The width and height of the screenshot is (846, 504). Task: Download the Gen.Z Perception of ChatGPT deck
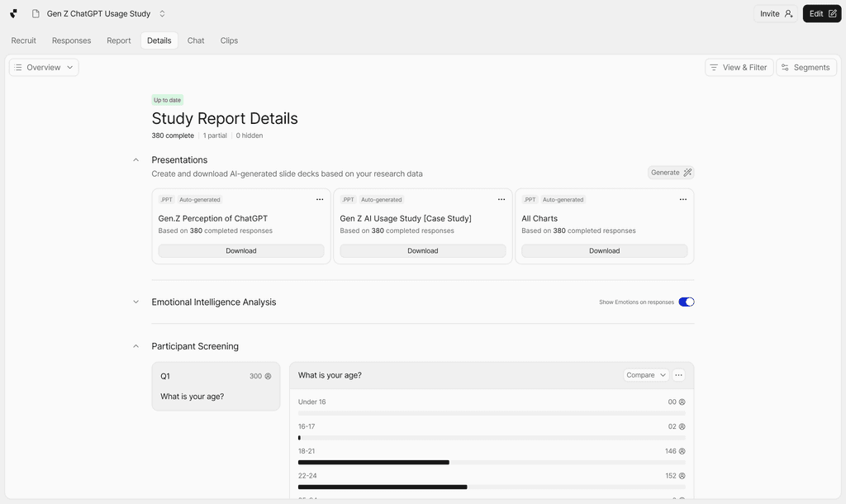(x=241, y=251)
